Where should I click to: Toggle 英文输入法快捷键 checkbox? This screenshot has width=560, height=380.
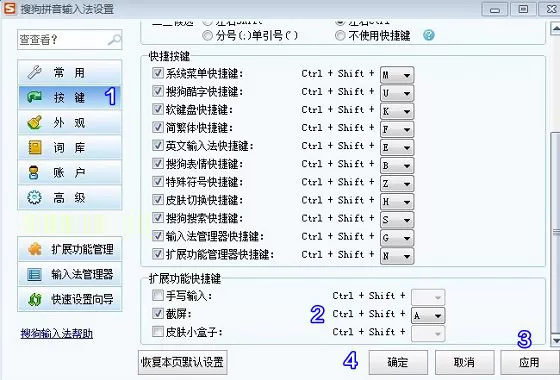click(158, 145)
